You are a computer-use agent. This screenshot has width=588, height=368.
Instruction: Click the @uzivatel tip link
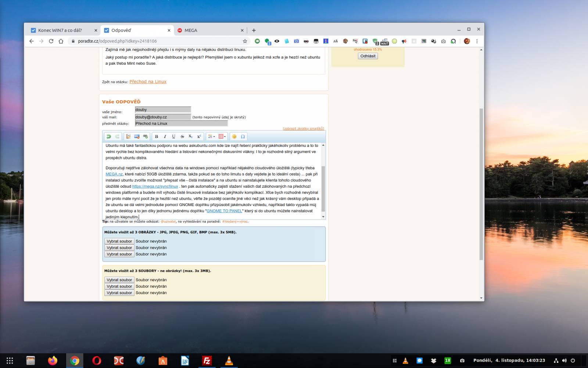(168, 222)
